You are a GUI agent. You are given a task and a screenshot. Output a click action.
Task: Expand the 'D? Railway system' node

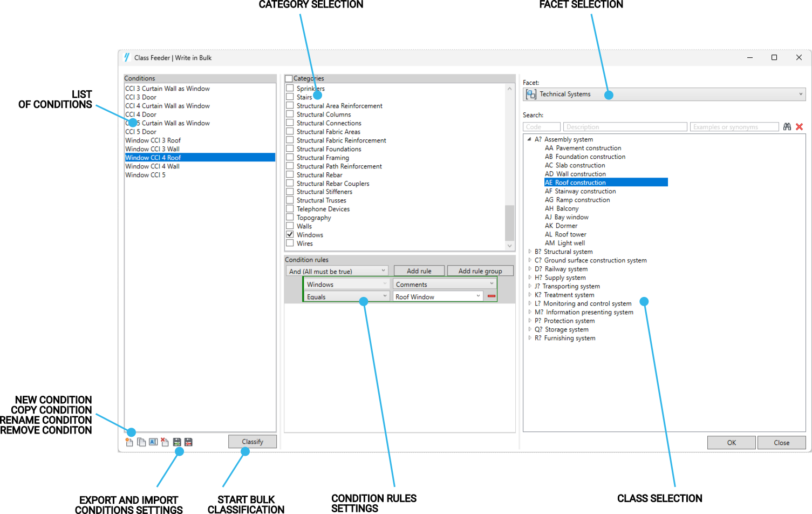pyautogui.click(x=529, y=269)
